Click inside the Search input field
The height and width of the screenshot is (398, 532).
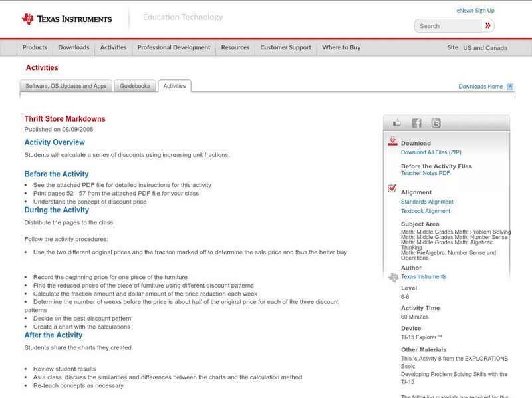pos(448,26)
